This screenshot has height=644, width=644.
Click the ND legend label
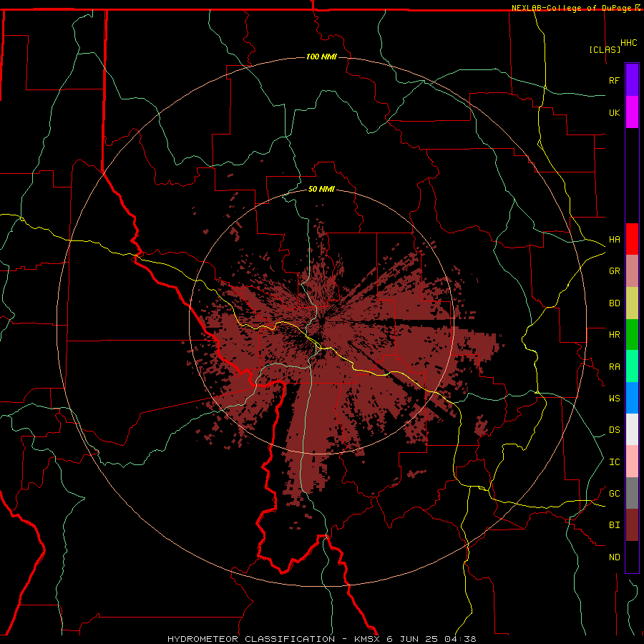pos(614,557)
